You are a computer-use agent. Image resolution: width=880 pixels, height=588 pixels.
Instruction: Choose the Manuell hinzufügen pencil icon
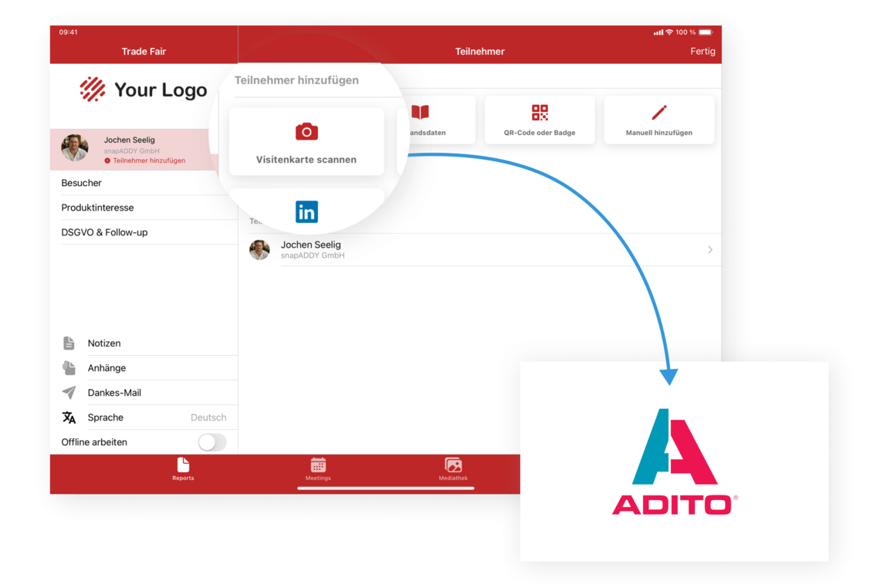[659, 112]
